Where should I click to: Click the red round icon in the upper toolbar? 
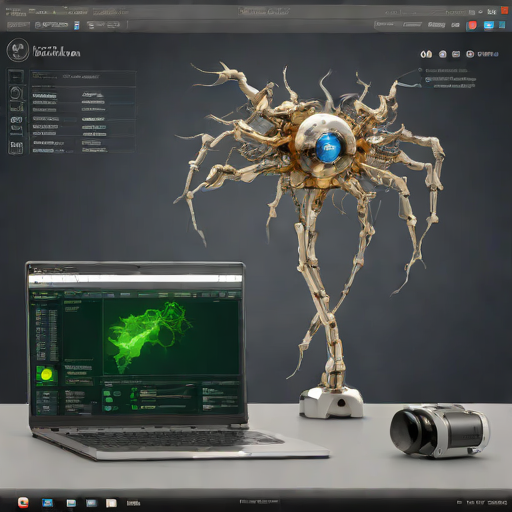point(472,25)
